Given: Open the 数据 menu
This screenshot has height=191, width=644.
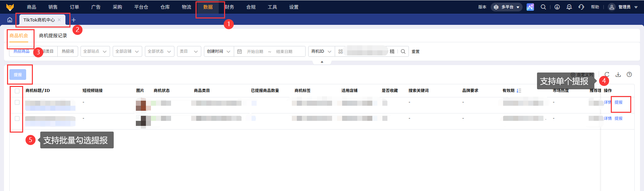Looking at the screenshot, I should tap(208, 7).
